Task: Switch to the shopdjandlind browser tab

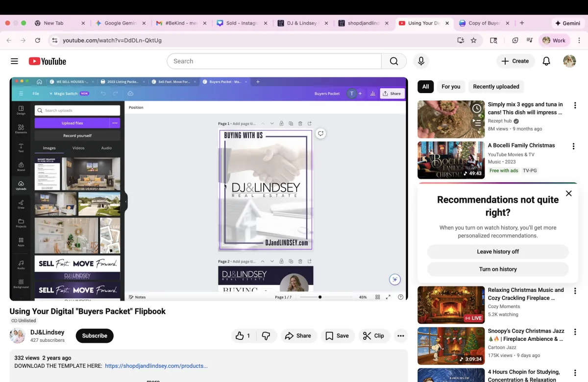Action: [x=363, y=23]
